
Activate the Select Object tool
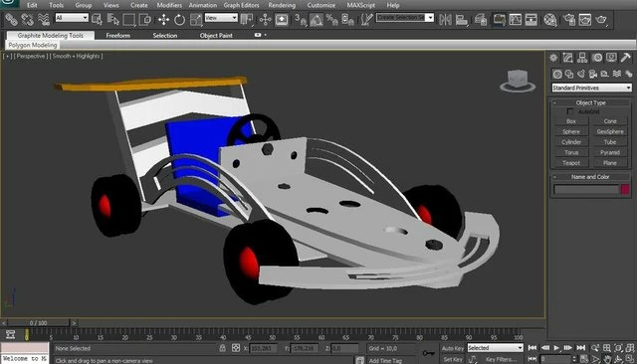pyautogui.click(x=98, y=19)
